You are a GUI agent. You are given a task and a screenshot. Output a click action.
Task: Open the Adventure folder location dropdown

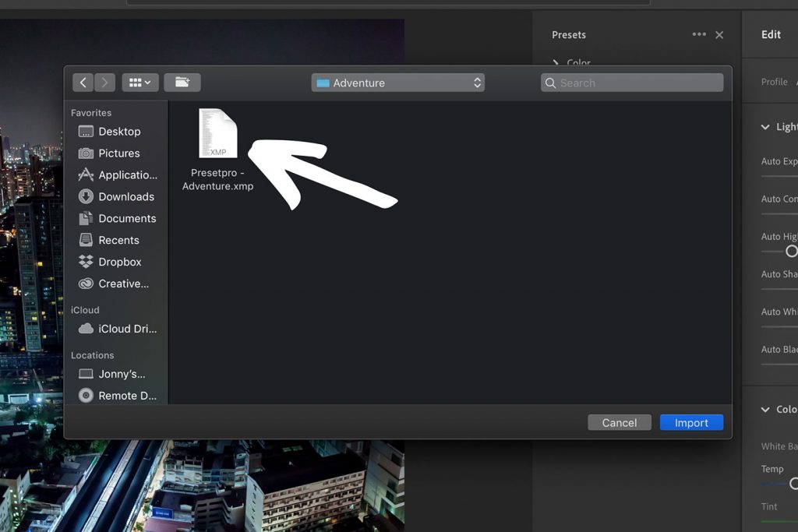(x=397, y=82)
